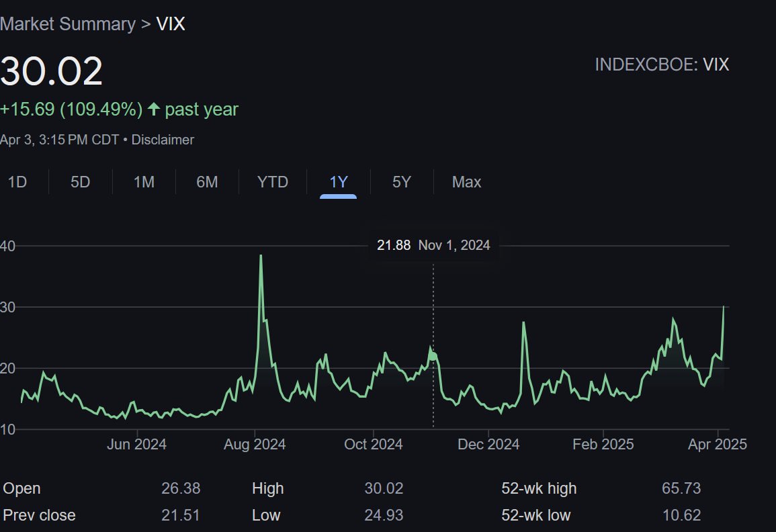Click the Apr 2025 axis label
The image size is (776, 532).
coord(717,445)
